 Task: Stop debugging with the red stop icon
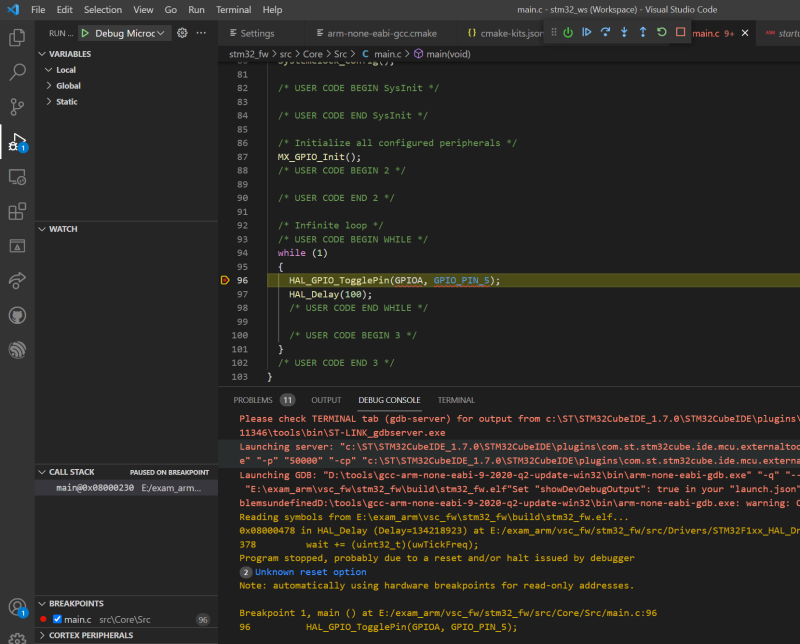(680, 32)
